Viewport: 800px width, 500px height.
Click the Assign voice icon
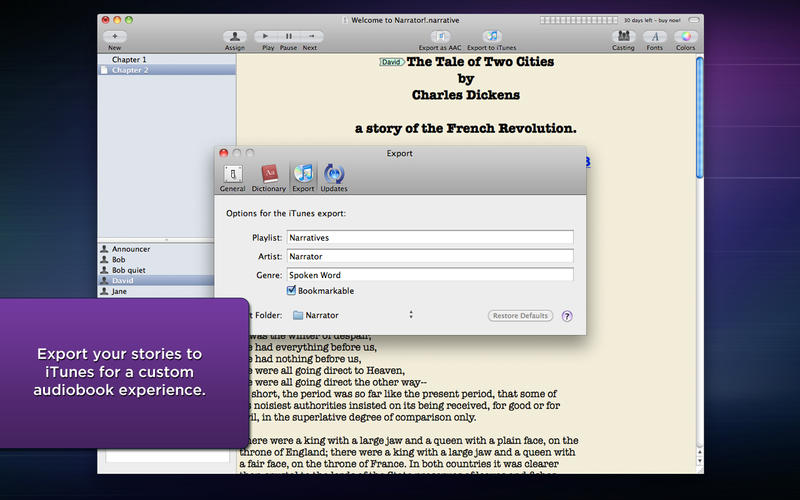pos(235,36)
